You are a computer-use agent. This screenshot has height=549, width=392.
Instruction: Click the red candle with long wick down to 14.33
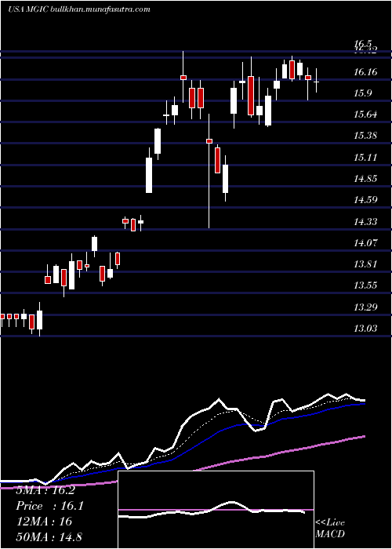[209, 171]
